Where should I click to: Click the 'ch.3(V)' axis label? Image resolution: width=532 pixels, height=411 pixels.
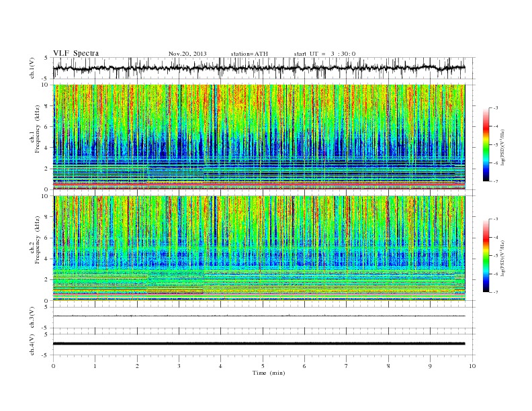coord(32,318)
